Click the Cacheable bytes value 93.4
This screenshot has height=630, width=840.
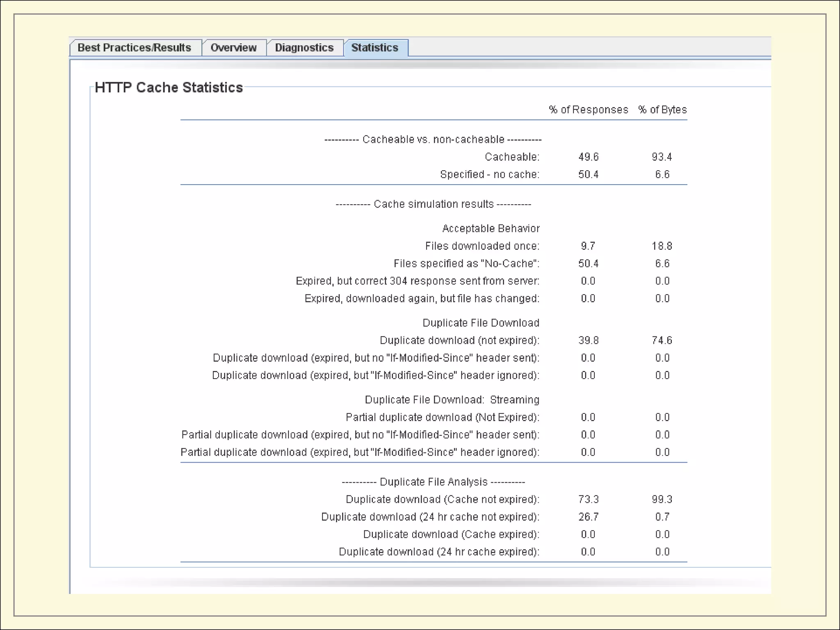click(662, 157)
